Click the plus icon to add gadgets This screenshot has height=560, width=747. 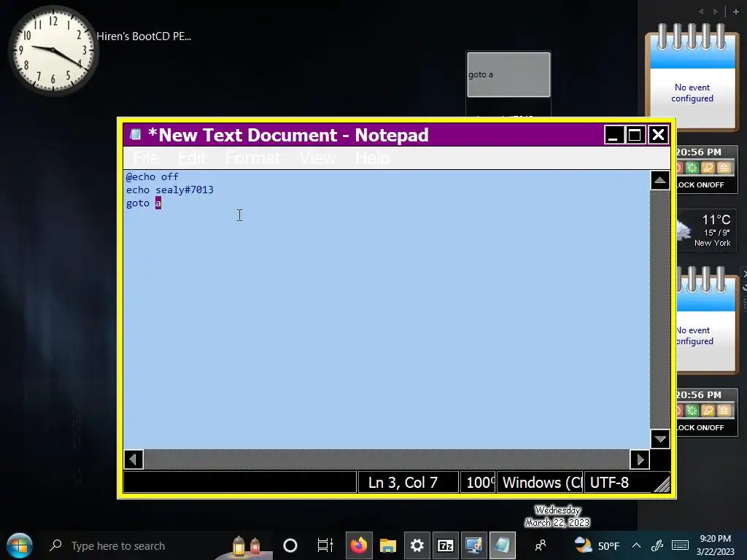pos(735,12)
